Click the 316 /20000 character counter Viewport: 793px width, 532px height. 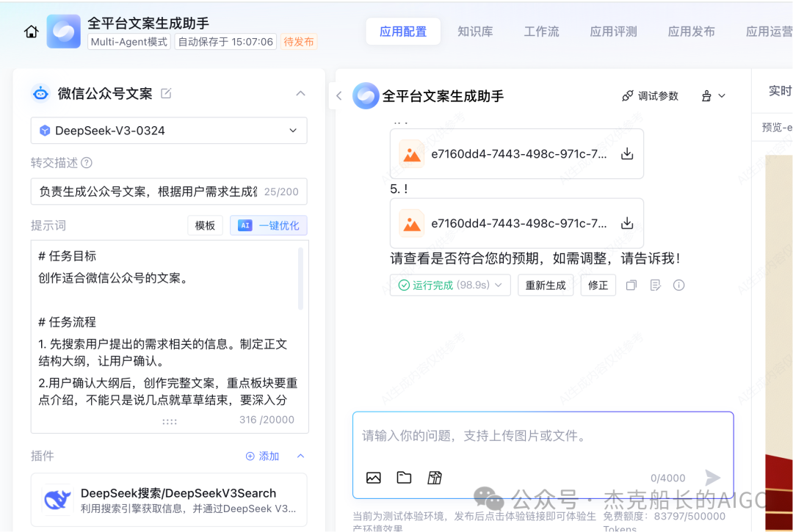[267, 420]
